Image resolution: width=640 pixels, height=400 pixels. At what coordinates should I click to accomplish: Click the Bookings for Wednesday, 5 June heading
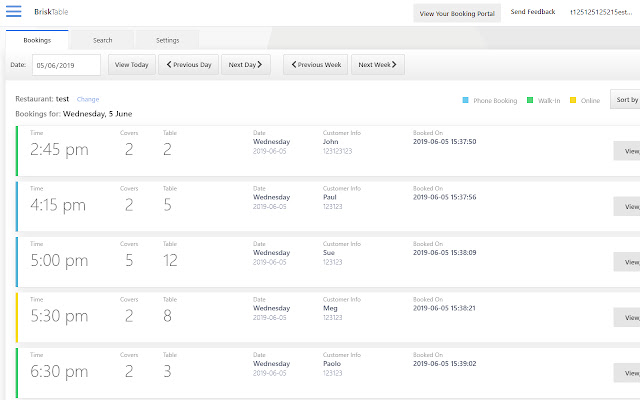click(x=74, y=114)
